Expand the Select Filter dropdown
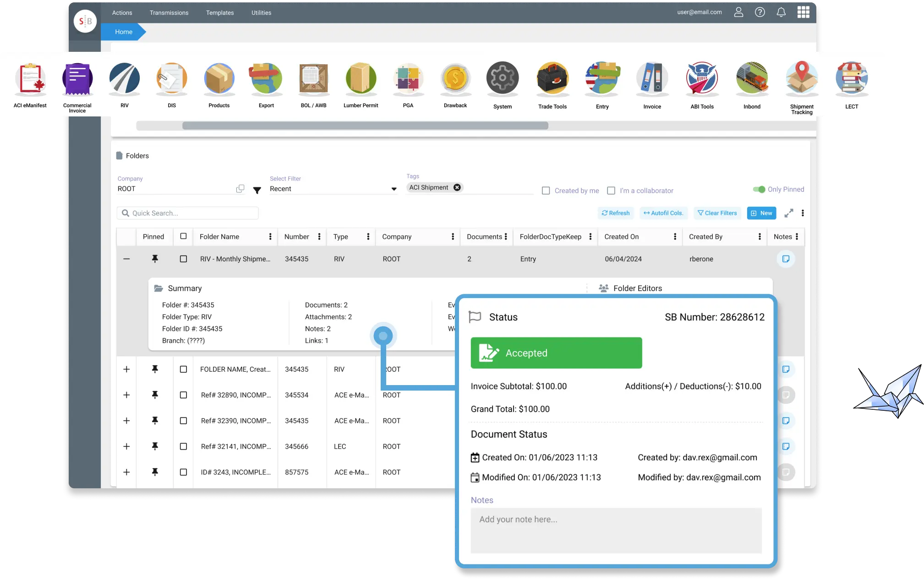 (394, 189)
